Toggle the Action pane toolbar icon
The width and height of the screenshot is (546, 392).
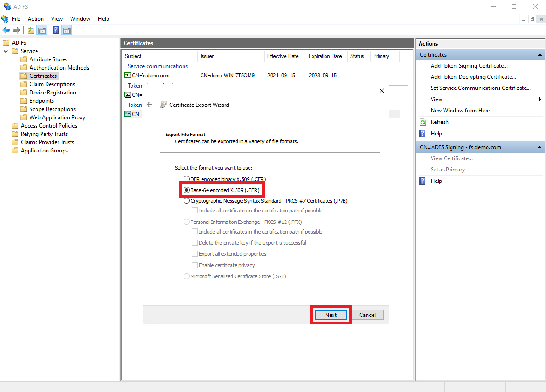coord(67,30)
